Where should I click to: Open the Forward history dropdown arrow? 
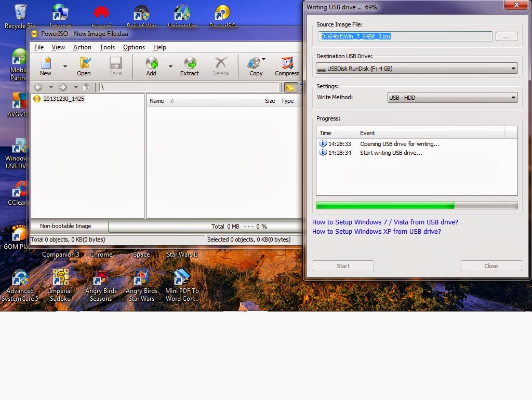pos(76,87)
